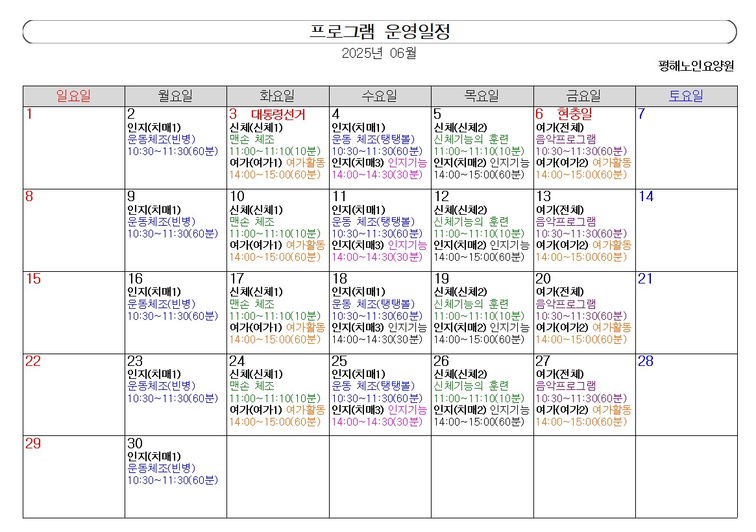
Task: Click 10:30~11:30(60분) on day 30
Action: tap(173, 481)
